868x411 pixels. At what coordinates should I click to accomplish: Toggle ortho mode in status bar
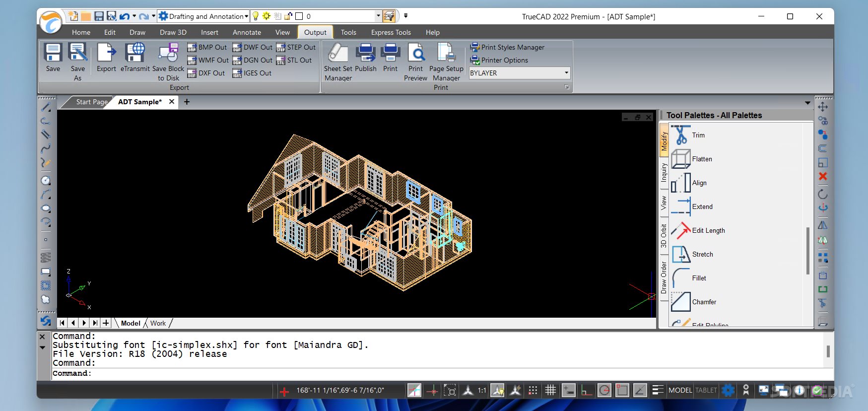(587, 390)
